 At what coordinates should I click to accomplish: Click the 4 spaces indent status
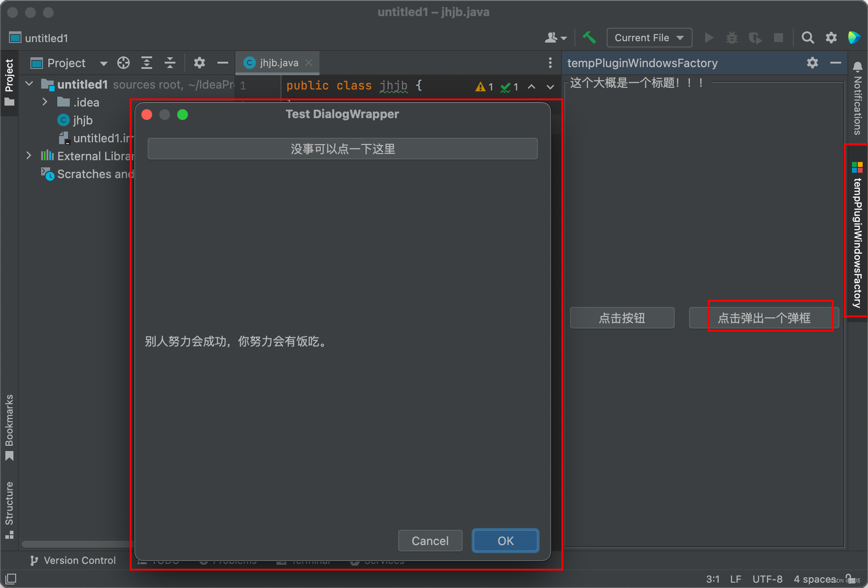815,579
